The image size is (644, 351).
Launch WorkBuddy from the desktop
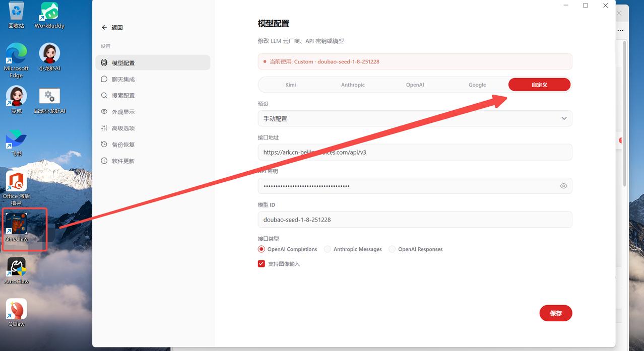point(49,15)
